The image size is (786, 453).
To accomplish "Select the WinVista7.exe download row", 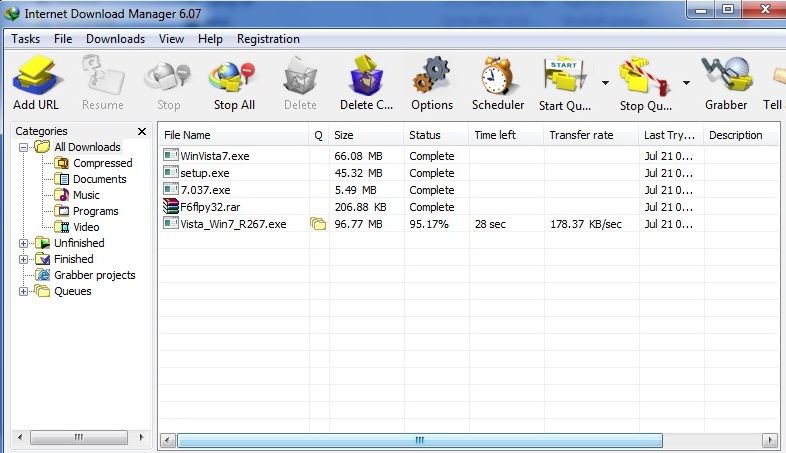I will tap(469, 156).
